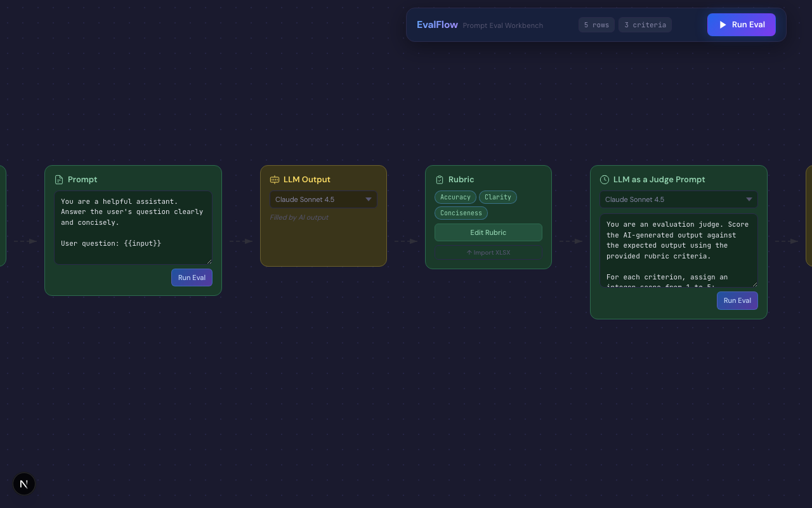The width and height of the screenshot is (812, 508).
Task: Open the Judge Prompt model dropdown
Action: pyautogui.click(x=679, y=199)
